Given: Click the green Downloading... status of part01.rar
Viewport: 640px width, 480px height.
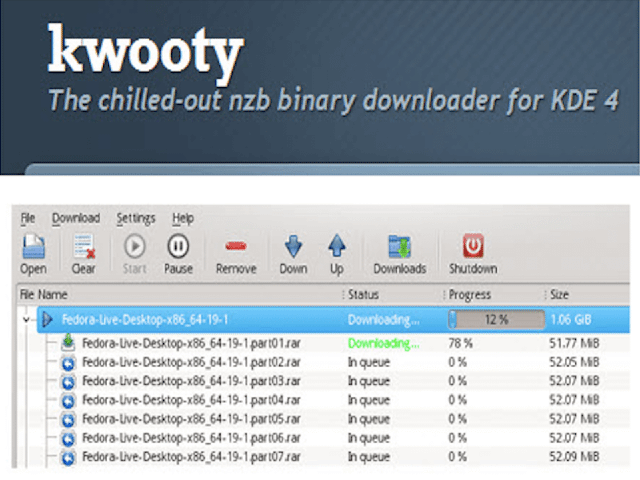Looking at the screenshot, I should pos(383,344).
